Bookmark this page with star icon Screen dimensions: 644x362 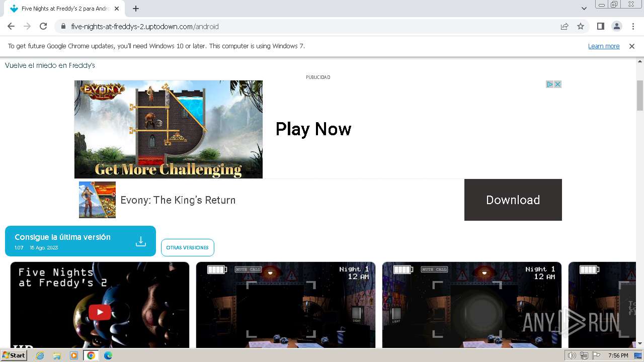click(581, 26)
